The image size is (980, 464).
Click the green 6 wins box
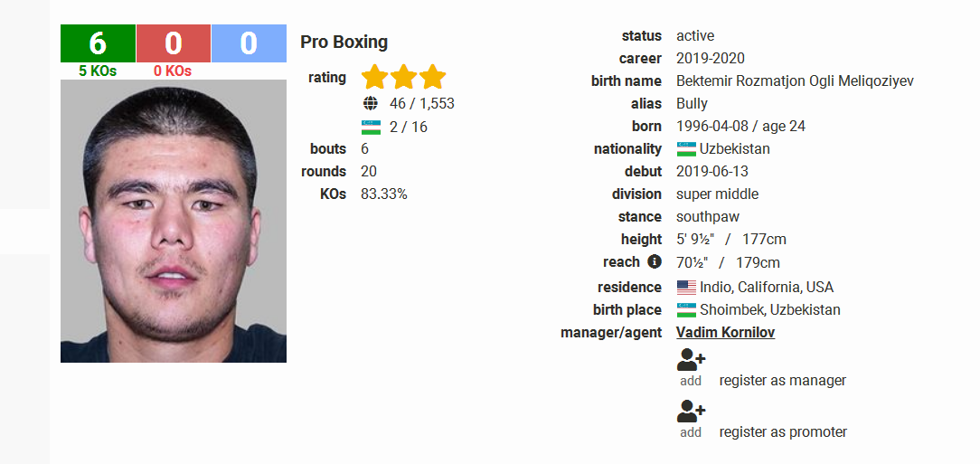(x=98, y=43)
